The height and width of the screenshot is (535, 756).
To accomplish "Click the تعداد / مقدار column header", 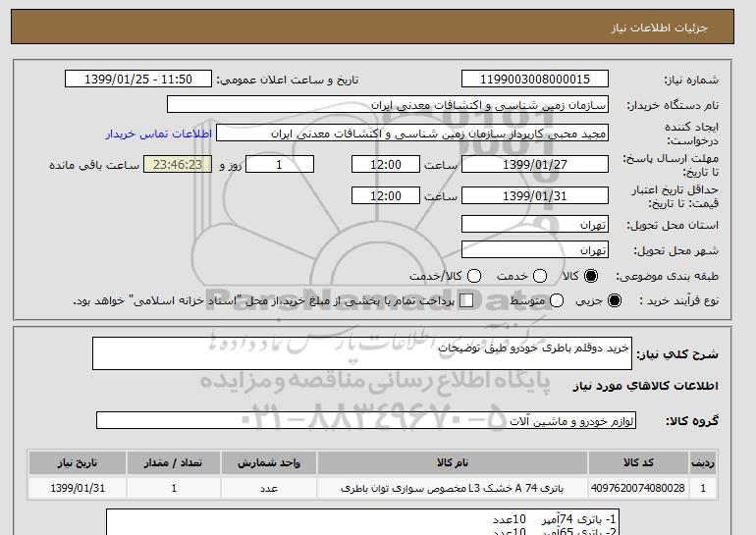I will [x=174, y=462].
